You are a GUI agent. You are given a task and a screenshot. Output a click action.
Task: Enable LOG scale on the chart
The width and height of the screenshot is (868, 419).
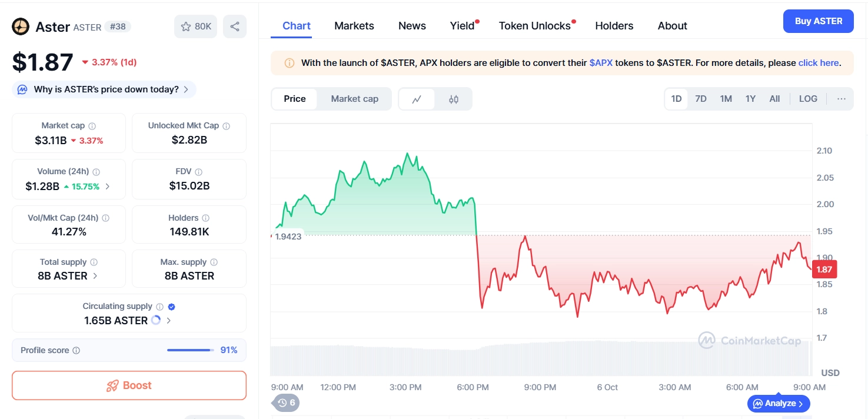click(807, 99)
